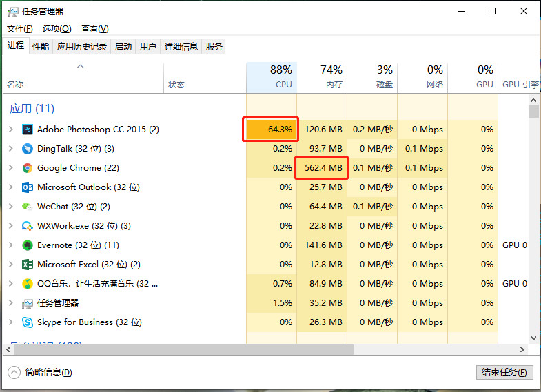
Task: Expand the Adobe Photoshop process group
Action: click(10, 130)
